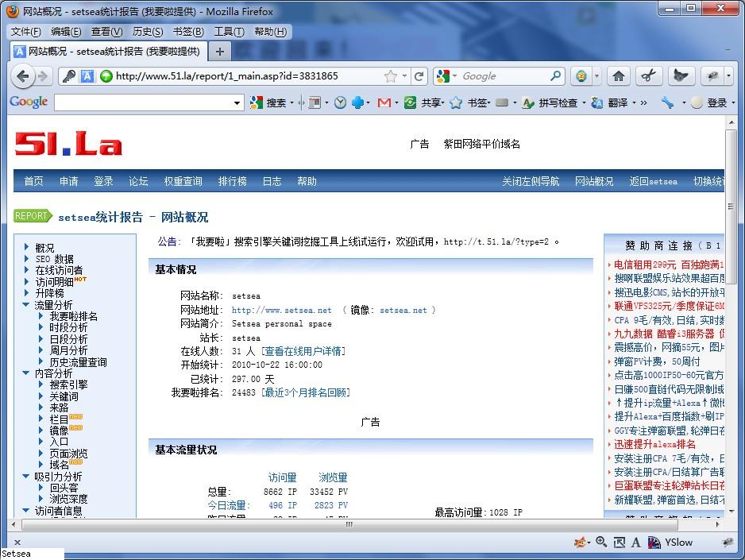Viewport: 745px width, 560px height.
Task: Click the letter A icon in status bar
Action: [x=635, y=542]
